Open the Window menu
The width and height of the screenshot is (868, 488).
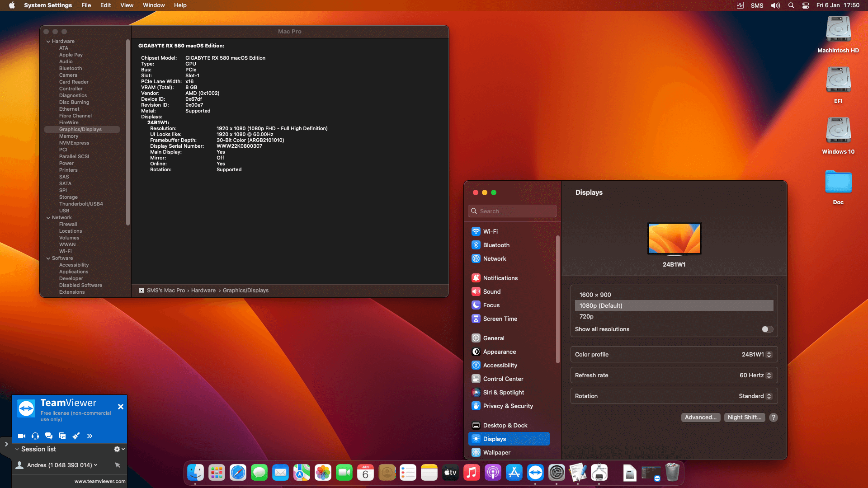(153, 5)
